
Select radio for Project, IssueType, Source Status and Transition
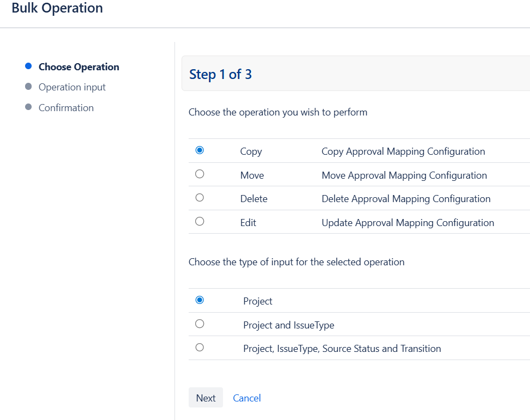click(x=200, y=348)
